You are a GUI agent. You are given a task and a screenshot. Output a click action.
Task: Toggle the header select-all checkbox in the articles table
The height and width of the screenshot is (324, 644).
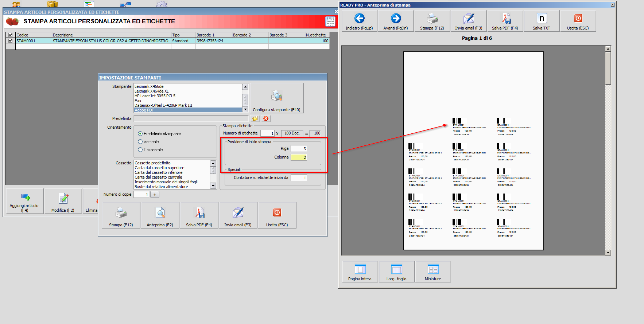[11, 35]
